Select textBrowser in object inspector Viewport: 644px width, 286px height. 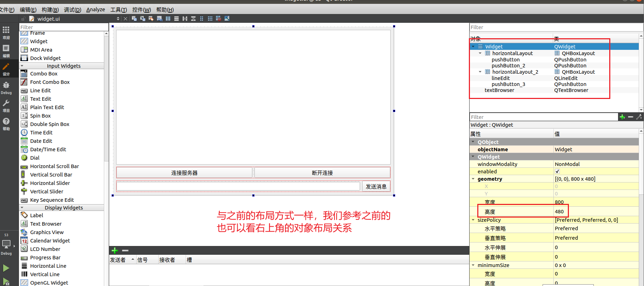click(x=499, y=90)
